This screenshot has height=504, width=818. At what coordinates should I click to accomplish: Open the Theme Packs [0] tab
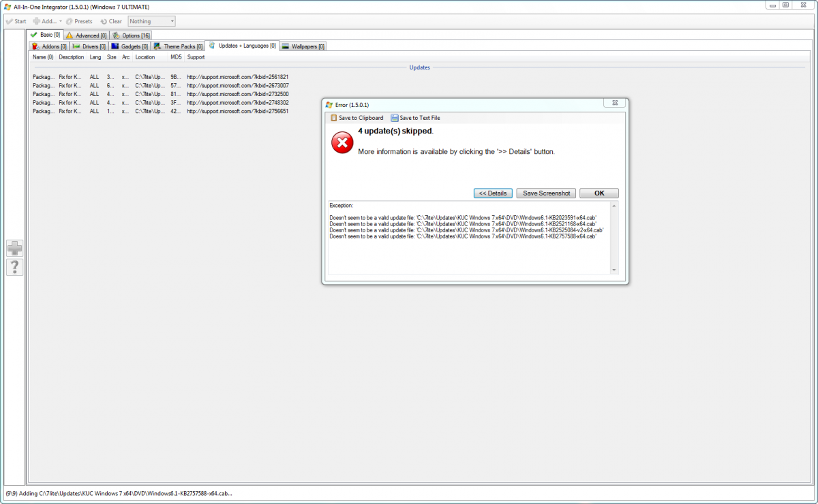tap(179, 46)
